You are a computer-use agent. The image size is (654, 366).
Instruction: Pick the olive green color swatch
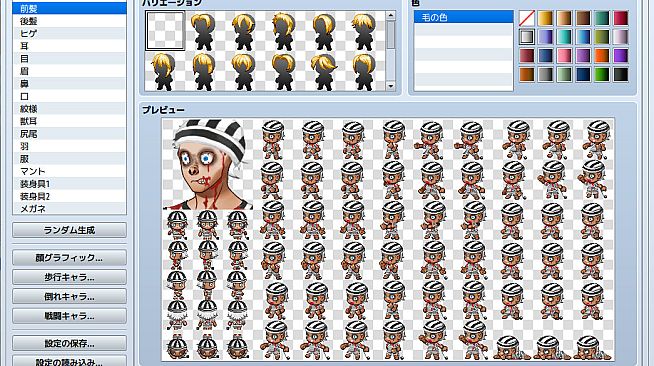pos(602,37)
